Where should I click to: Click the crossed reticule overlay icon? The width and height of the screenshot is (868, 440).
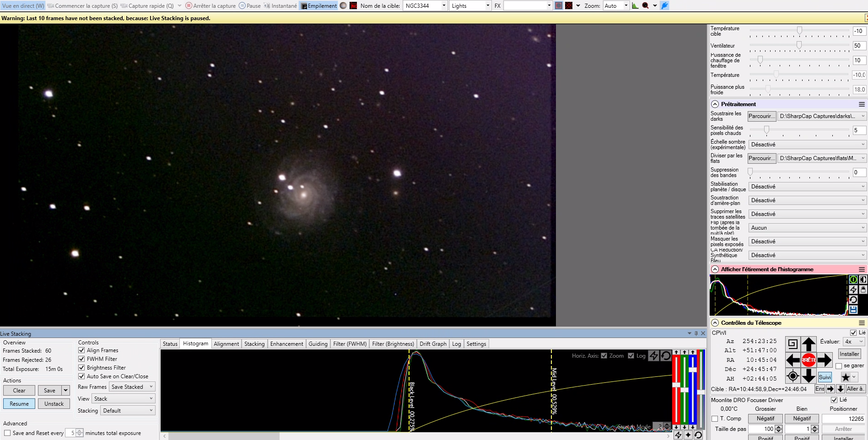(569, 6)
